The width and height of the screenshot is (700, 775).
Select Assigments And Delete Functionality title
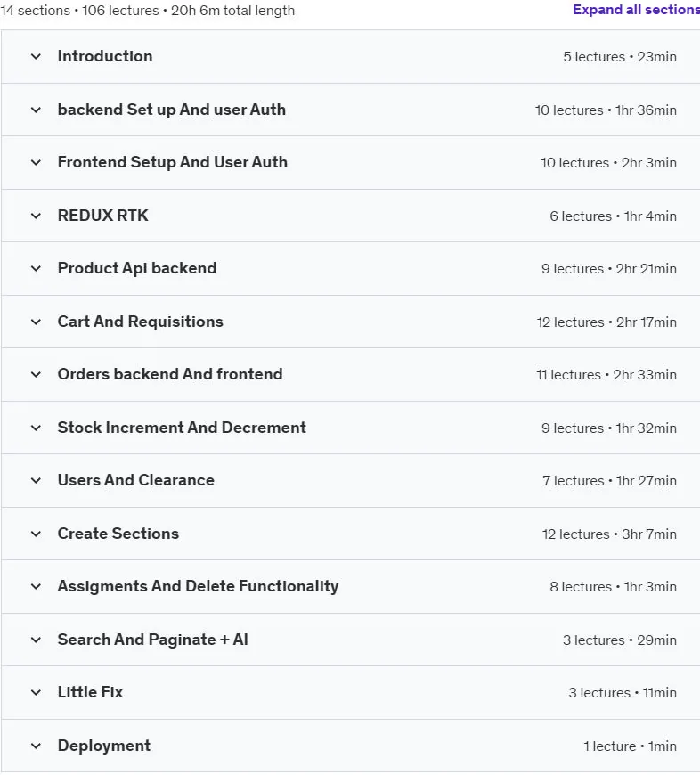coord(198,587)
